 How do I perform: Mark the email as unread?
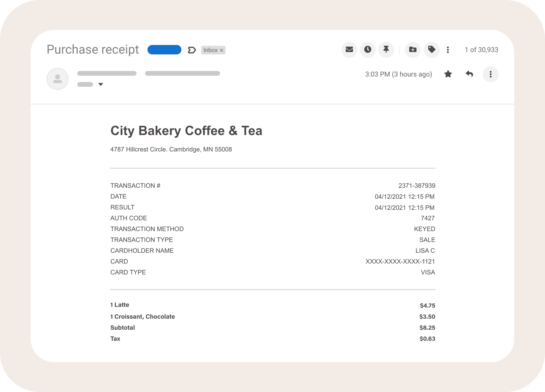(349, 50)
